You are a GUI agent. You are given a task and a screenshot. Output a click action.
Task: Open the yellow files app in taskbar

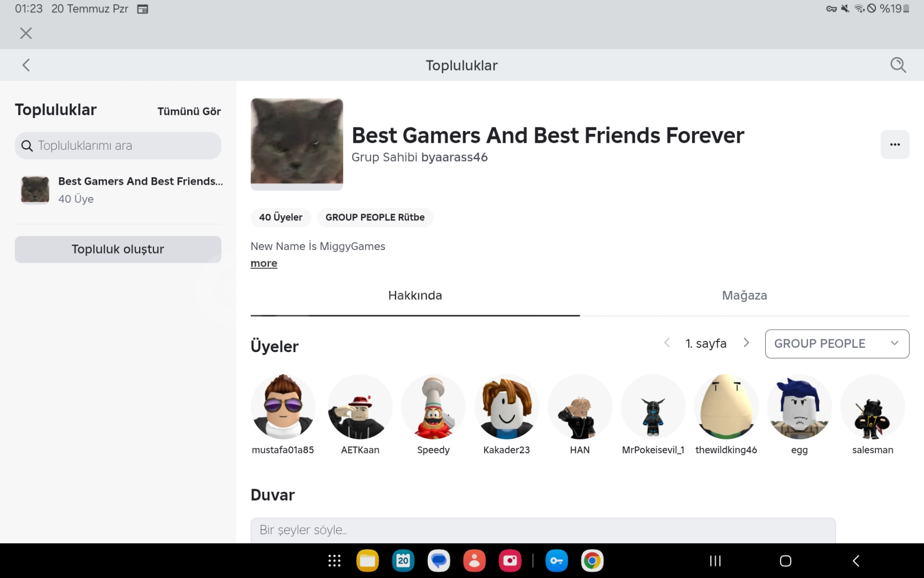tap(367, 561)
